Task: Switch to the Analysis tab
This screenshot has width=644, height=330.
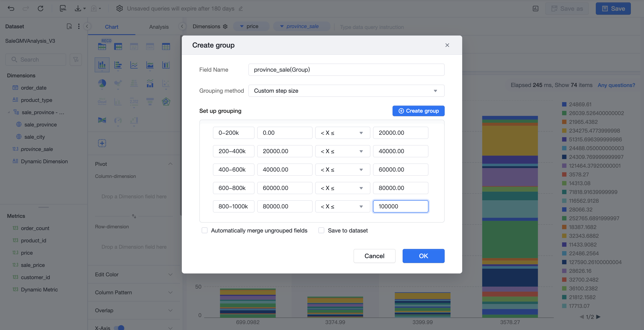Action: (159, 27)
